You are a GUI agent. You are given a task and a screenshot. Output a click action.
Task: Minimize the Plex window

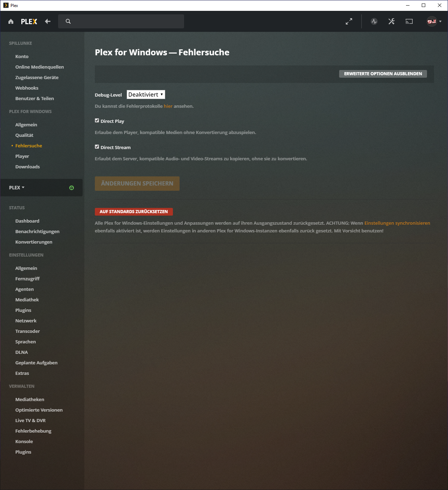408,5
